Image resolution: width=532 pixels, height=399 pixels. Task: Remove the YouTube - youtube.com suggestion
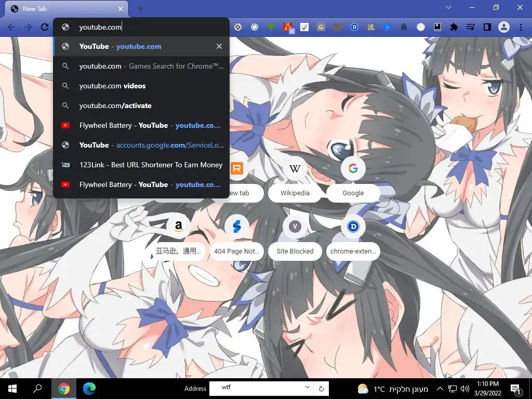(x=219, y=46)
